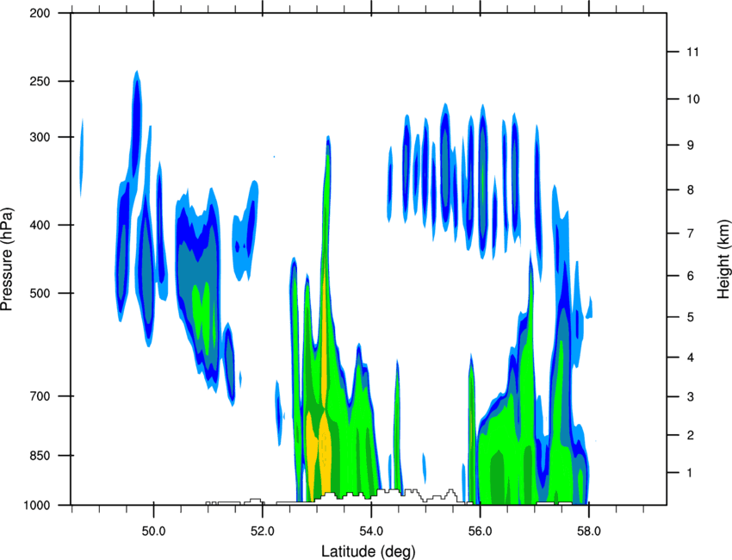Screen dimensions: 732x560
Task: Click the 'Latitude (deg)' axis title
Action: [368, 551]
